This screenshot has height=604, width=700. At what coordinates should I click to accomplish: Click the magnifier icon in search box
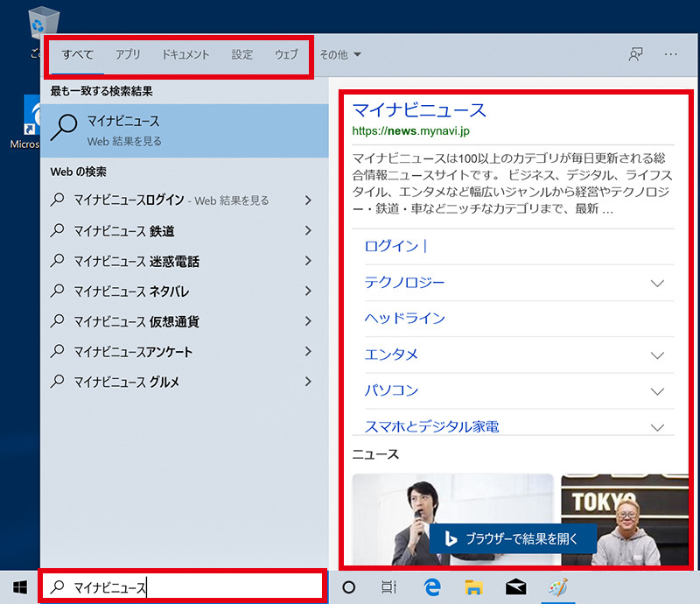tap(57, 586)
